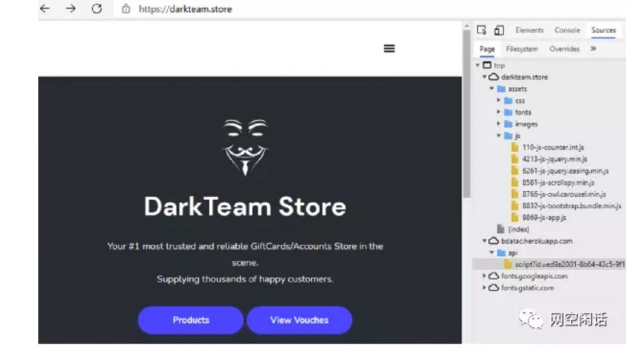This screenshot has width=644, height=362.
Task: Collapse the top frame node
Action: click(478, 65)
